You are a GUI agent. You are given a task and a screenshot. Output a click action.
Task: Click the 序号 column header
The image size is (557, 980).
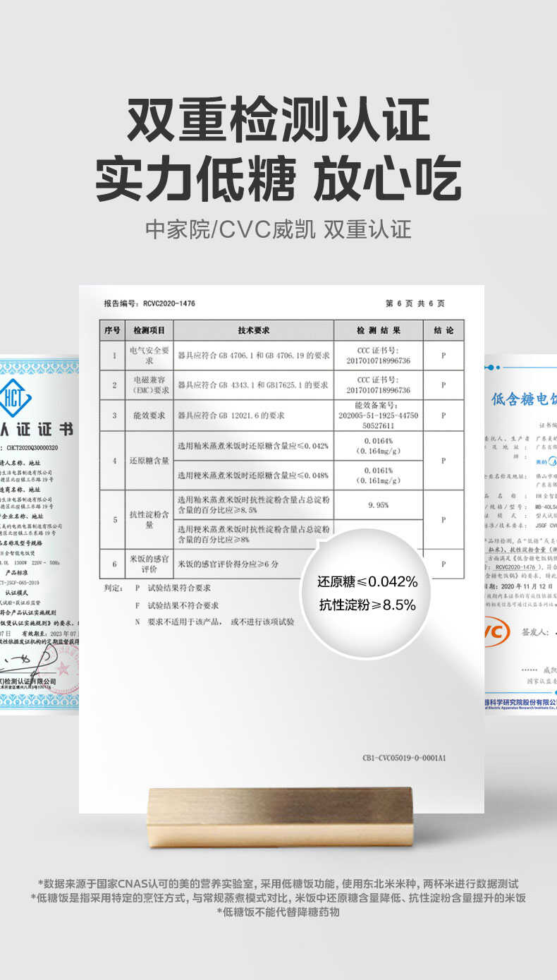click(x=113, y=330)
